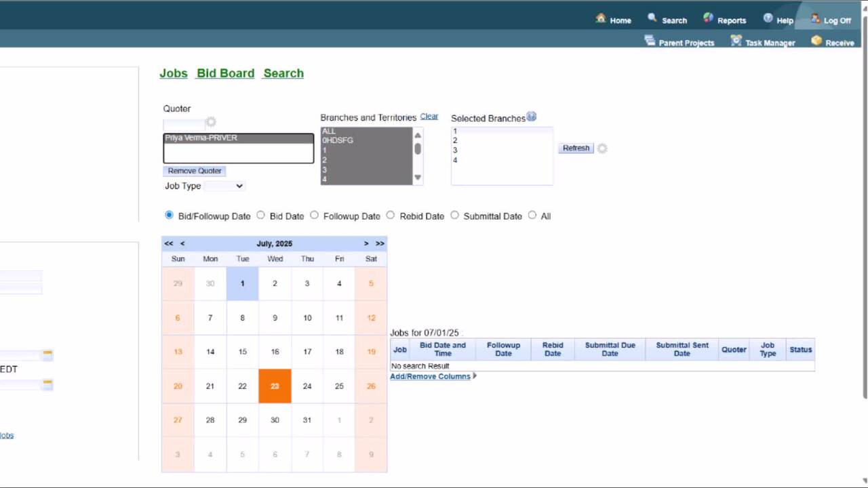This screenshot has height=488, width=868.
Task: Open the Search icon in top bar
Action: [x=652, y=18]
